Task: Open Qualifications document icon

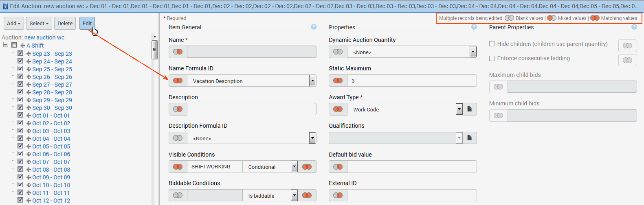Action: pyautogui.click(x=470, y=138)
